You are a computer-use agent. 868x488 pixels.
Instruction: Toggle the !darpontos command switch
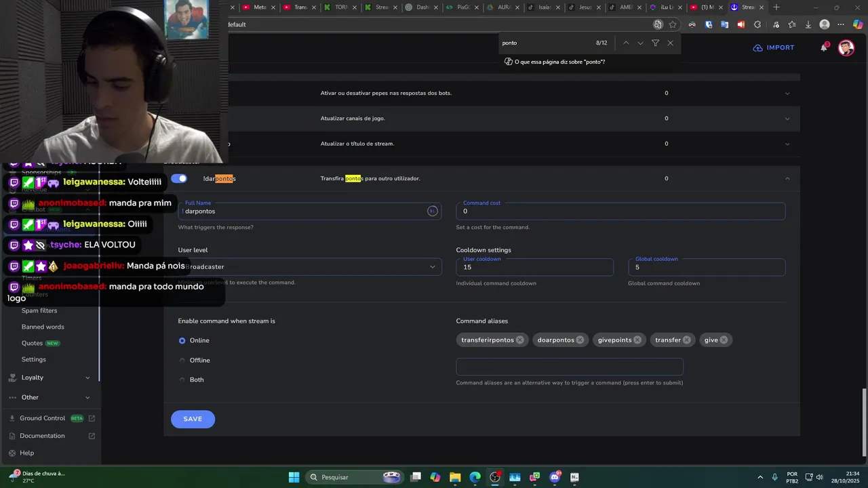tap(179, 178)
